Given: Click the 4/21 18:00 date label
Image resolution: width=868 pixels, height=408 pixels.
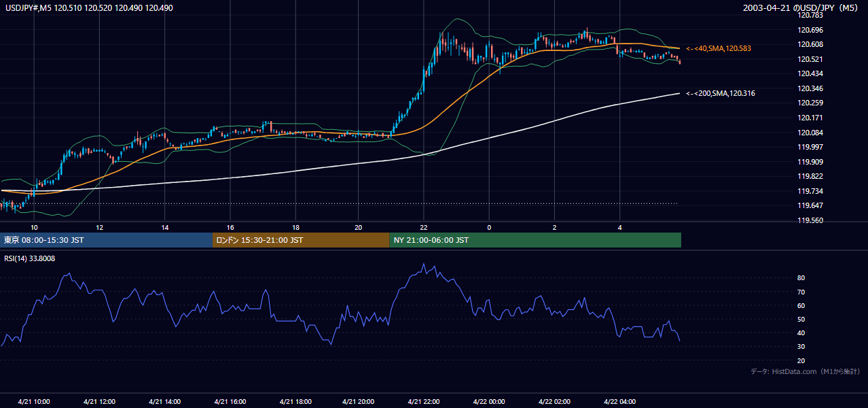Looking at the screenshot, I should [x=295, y=401].
